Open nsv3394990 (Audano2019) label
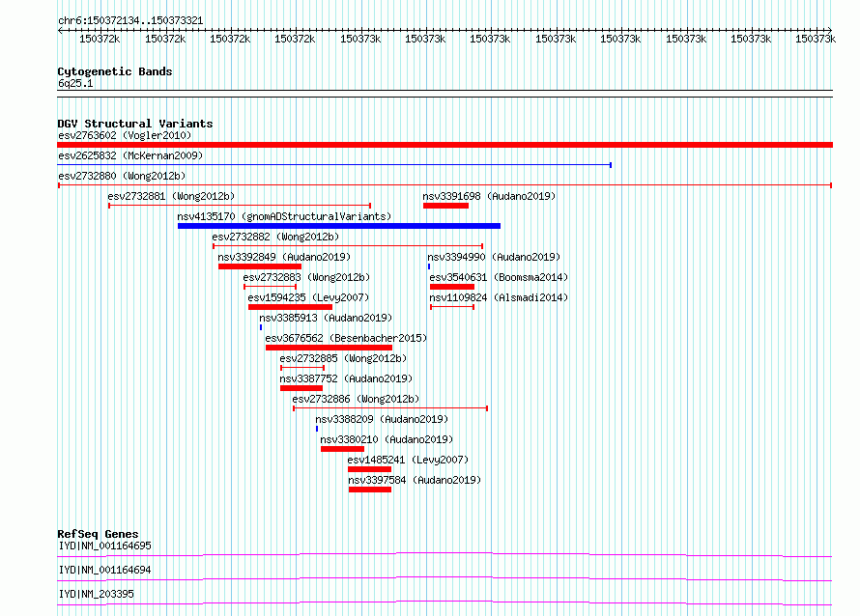 click(x=494, y=257)
